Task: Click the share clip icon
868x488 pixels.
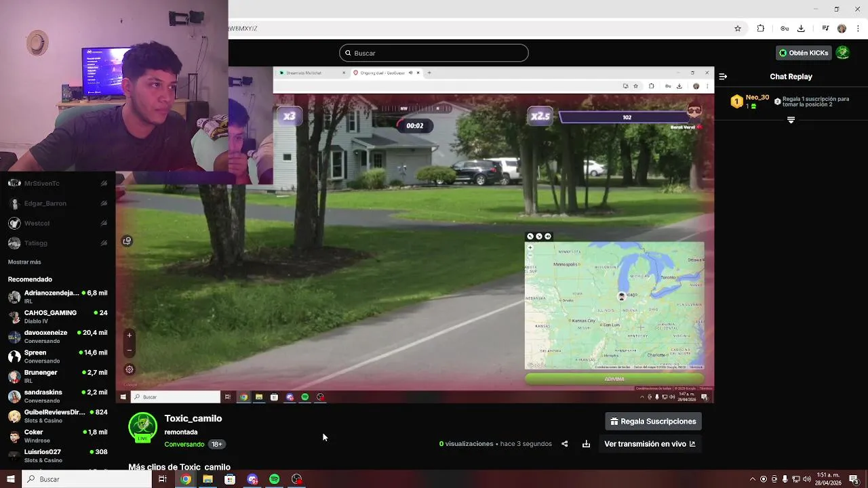Action: (565, 444)
